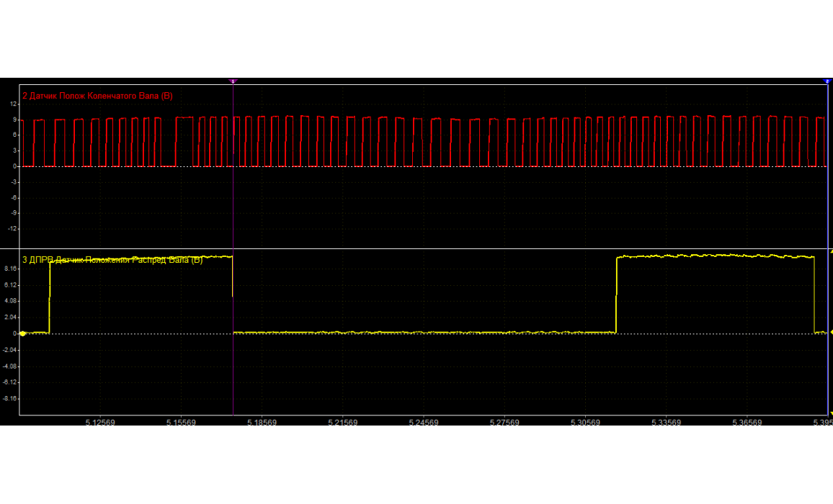
Task: Click the 5.18569 time axis label
Action: pyautogui.click(x=262, y=423)
